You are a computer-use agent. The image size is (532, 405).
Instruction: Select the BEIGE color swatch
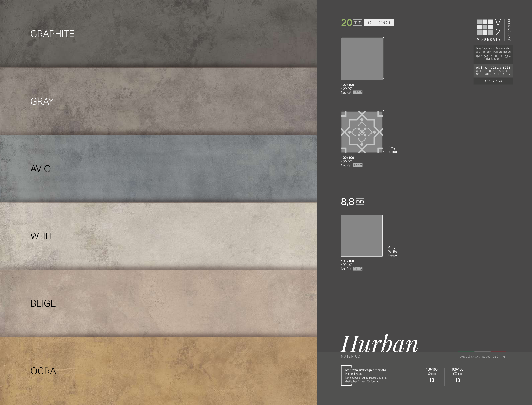pyautogui.click(x=159, y=303)
